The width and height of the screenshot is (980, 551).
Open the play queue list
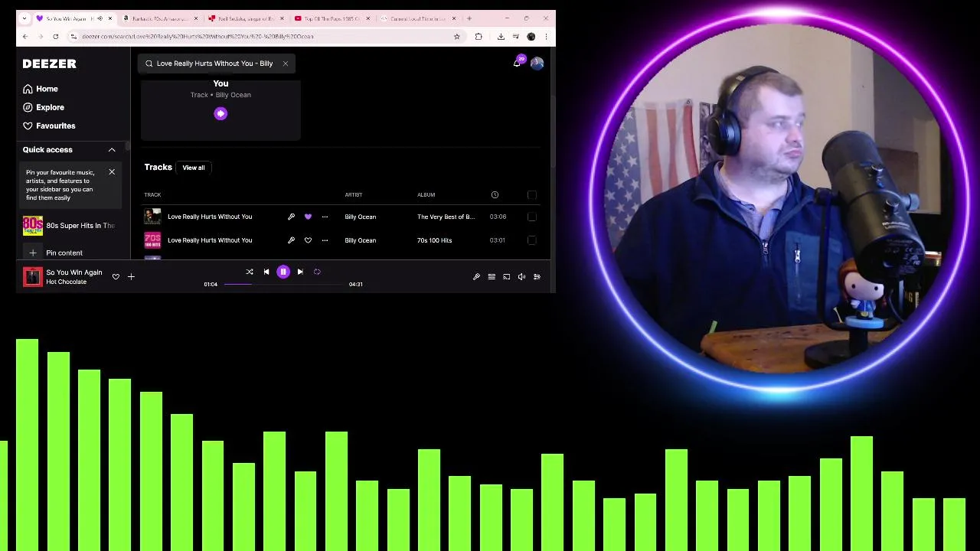tap(492, 277)
